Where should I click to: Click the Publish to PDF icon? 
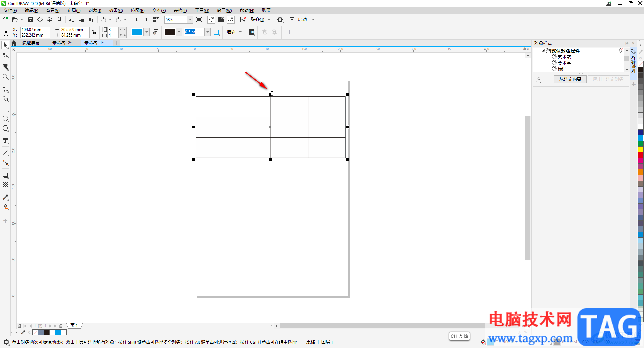pos(156,20)
